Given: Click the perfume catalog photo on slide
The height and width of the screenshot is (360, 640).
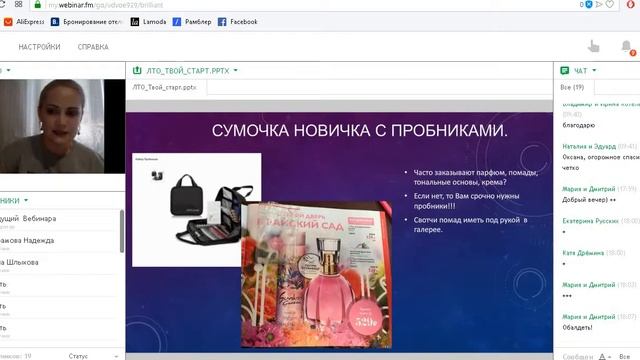Looking at the screenshot, I should (316, 274).
